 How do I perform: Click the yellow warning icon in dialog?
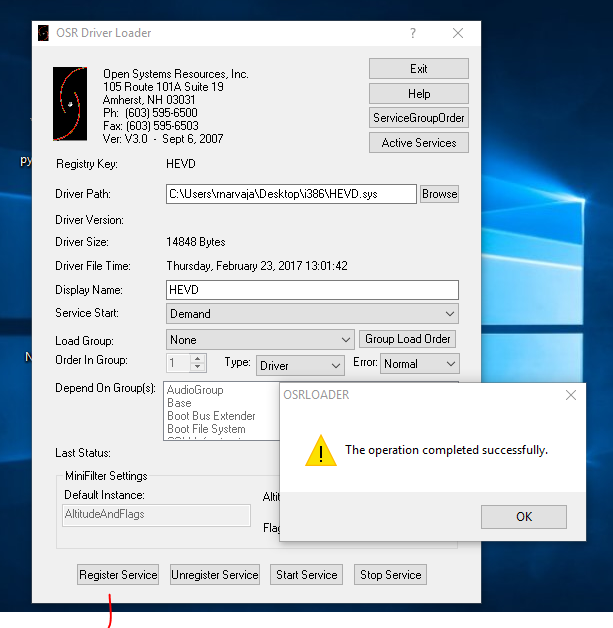click(320, 451)
